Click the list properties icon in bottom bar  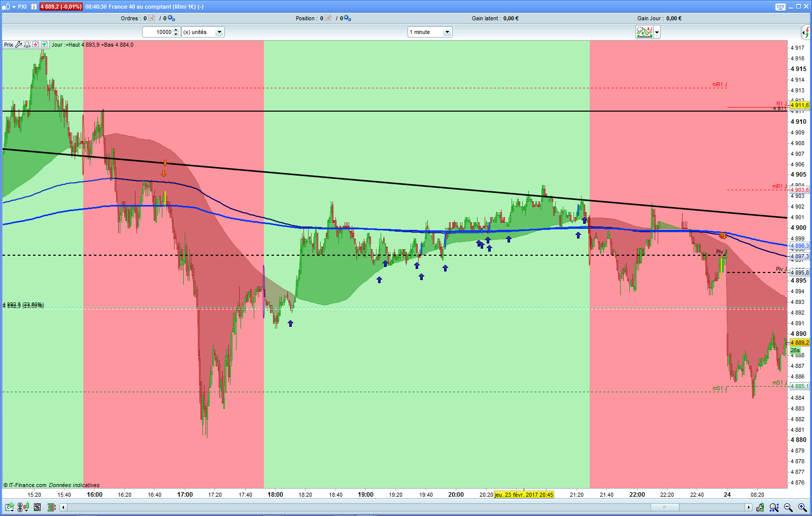(38, 507)
